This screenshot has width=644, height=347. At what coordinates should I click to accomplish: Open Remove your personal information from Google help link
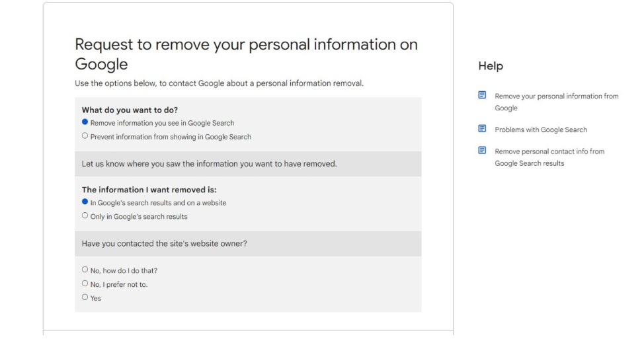[557, 102]
